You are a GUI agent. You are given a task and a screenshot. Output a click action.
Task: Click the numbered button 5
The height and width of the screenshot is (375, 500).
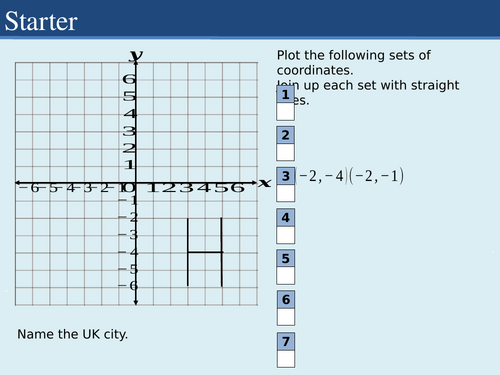pyautogui.click(x=285, y=258)
